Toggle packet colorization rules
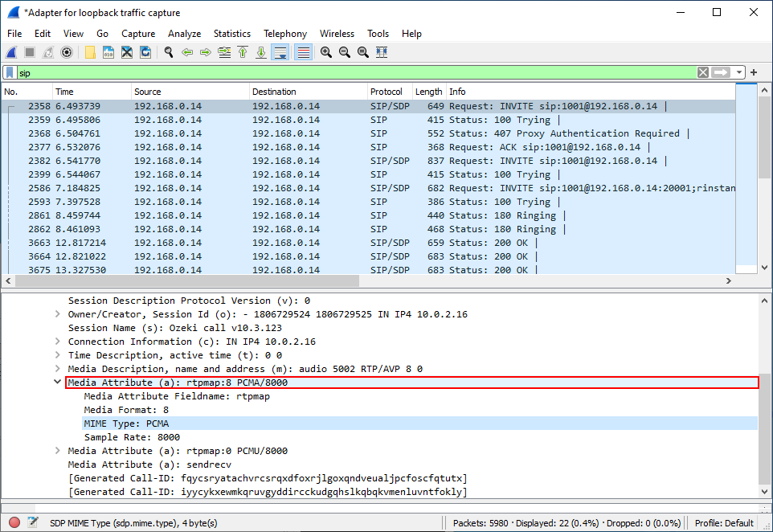The width and height of the screenshot is (773, 532). (x=303, y=52)
